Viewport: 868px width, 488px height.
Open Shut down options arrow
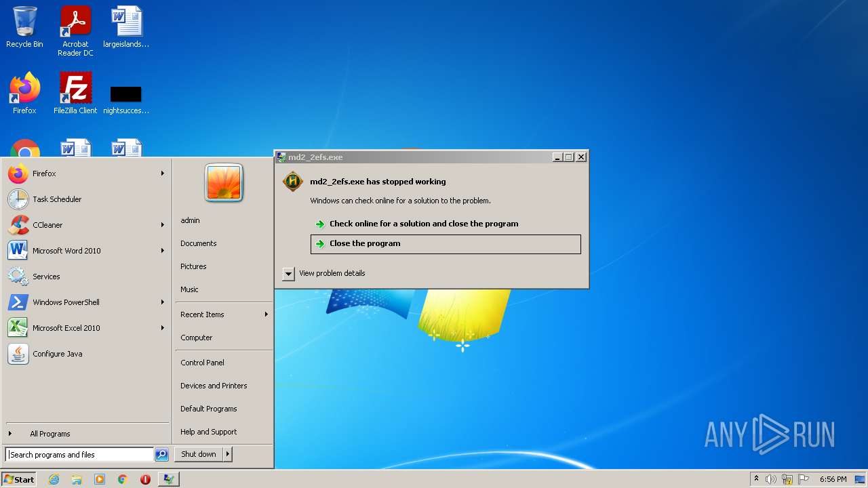[228, 454]
